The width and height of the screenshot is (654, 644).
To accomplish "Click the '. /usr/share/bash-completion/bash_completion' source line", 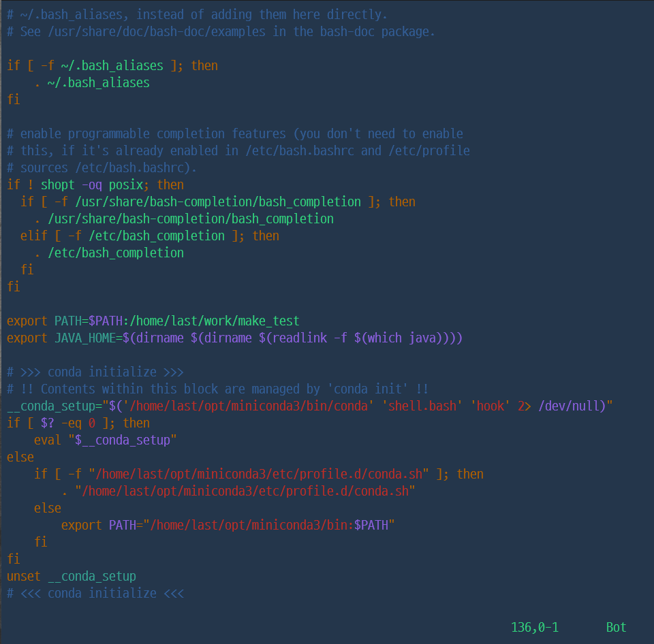I will (184, 219).
